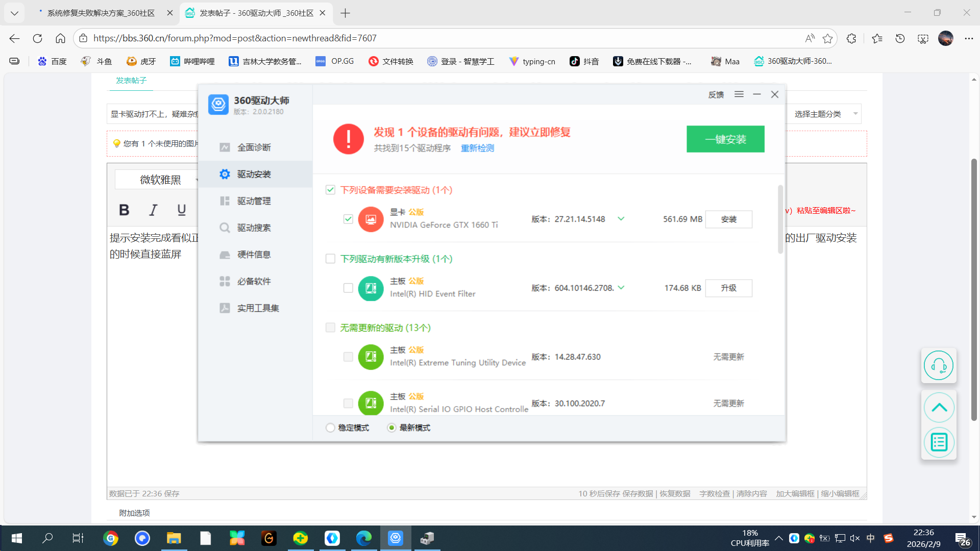Refresh the browser page

pyautogui.click(x=37, y=38)
